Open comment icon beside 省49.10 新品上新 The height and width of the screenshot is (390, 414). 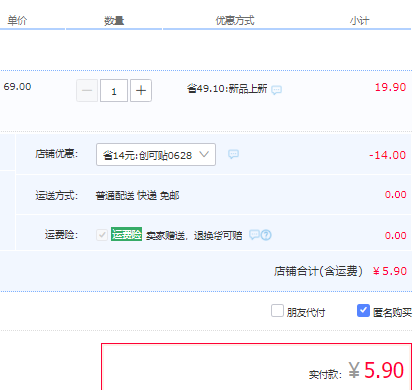[276, 90]
